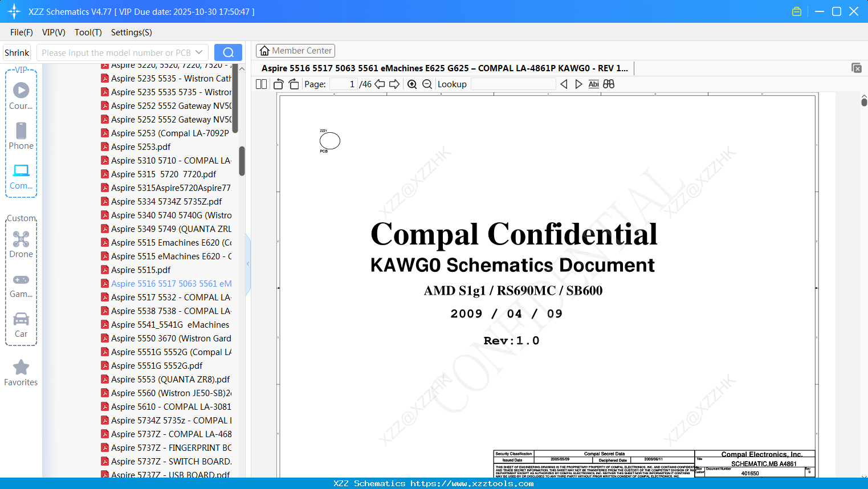
Task: Click the page number field
Action: pos(344,84)
